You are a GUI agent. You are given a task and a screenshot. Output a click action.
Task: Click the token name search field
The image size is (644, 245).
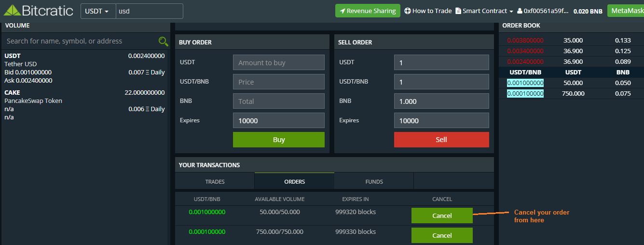click(x=80, y=42)
